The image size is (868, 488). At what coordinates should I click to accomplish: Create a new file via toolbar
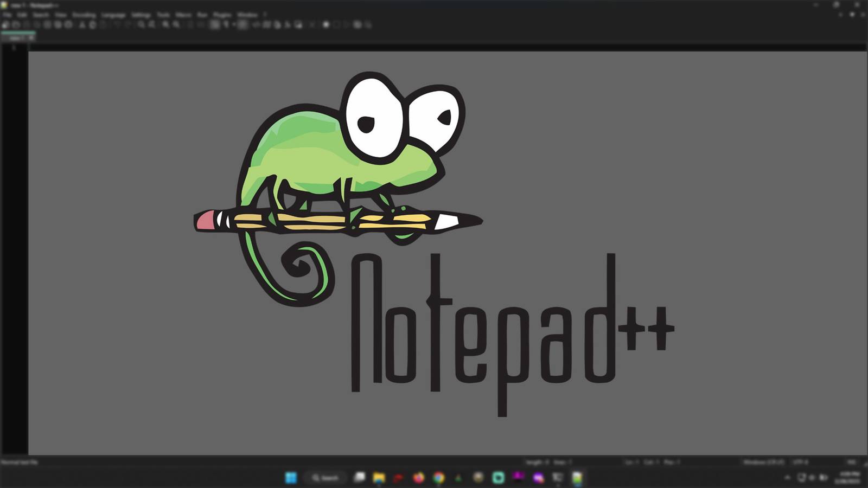pos(5,24)
